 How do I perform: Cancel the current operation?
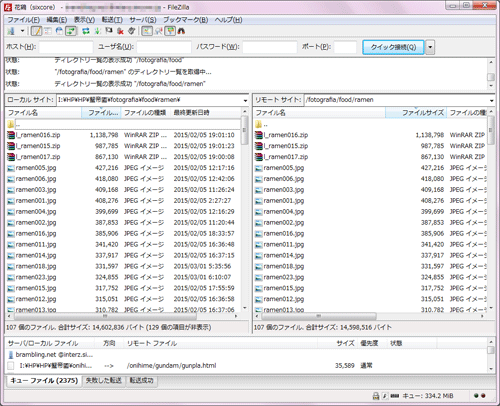pos(109,31)
